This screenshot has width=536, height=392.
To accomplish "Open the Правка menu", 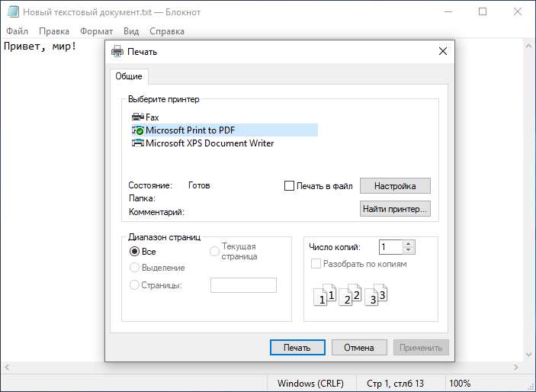I will coord(54,31).
